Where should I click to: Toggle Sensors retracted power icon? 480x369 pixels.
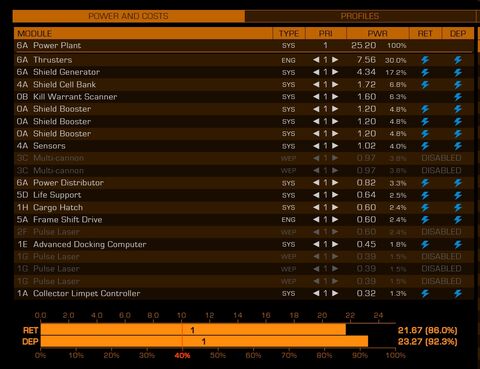pyautogui.click(x=425, y=146)
